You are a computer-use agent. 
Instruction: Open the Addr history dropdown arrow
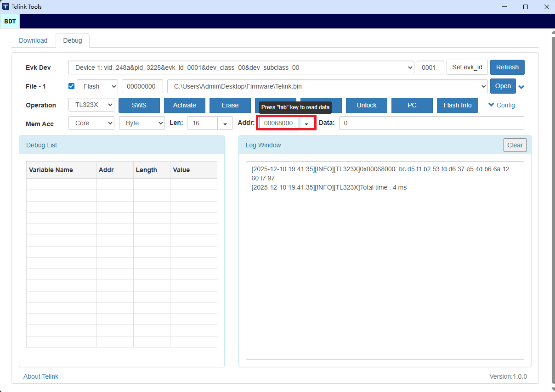306,123
